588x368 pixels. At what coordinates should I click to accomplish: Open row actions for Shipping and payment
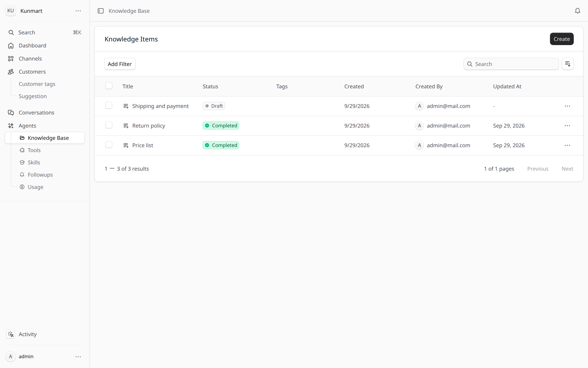tap(567, 106)
